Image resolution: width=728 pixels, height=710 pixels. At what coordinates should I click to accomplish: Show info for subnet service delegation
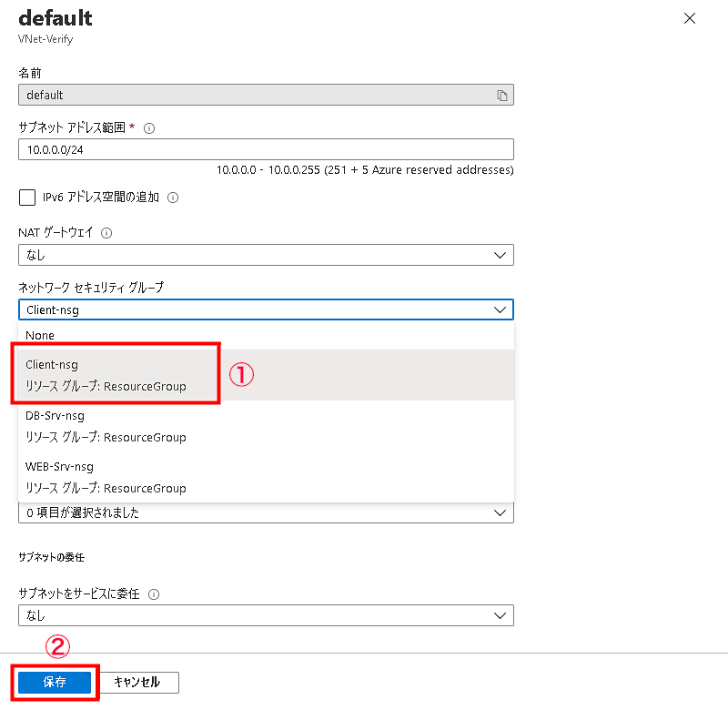(x=154, y=594)
